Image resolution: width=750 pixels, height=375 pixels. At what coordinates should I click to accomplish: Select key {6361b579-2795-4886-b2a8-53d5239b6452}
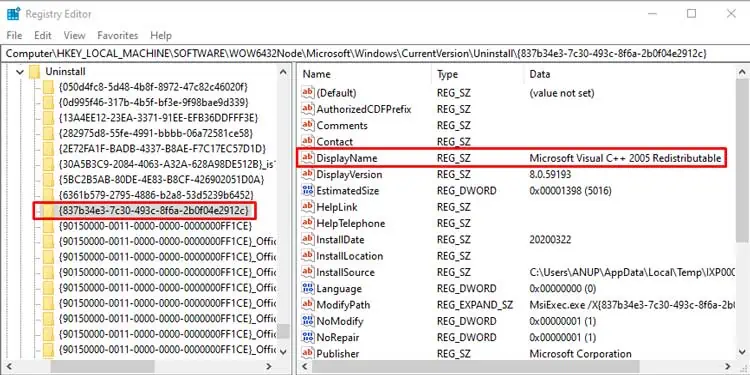tap(155, 195)
